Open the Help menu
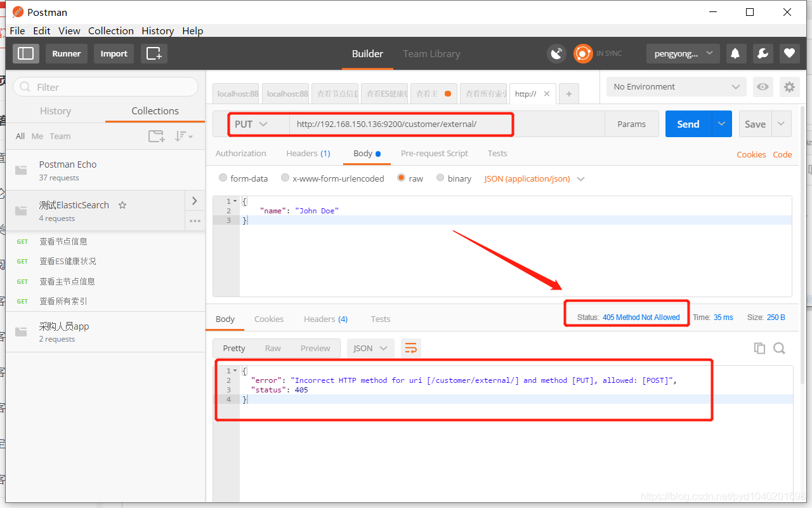 [193, 30]
